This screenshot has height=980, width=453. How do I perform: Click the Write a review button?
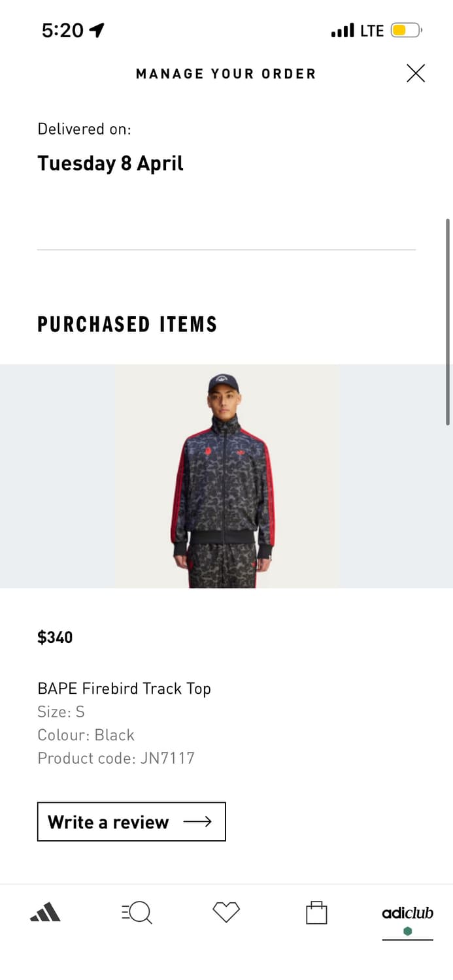tap(131, 822)
